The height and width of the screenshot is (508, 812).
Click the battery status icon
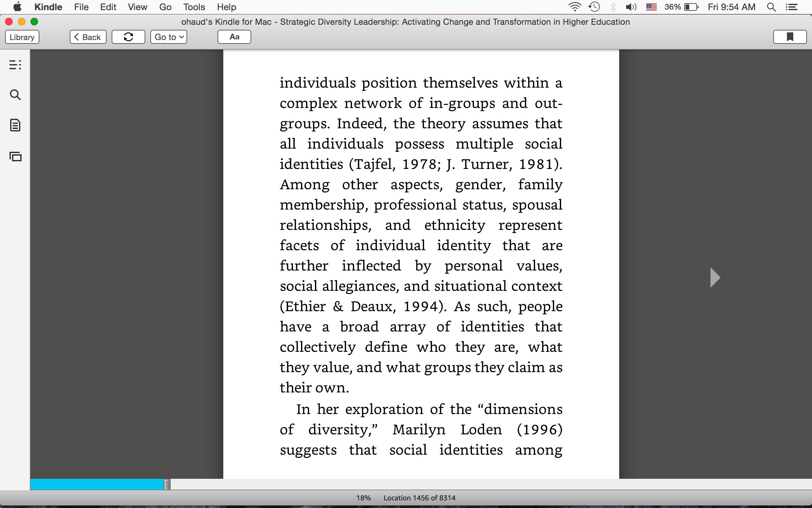coord(691,7)
